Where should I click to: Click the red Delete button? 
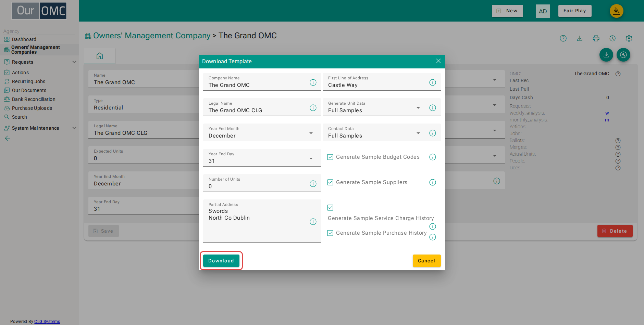pyautogui.click(x=615, y=231)
